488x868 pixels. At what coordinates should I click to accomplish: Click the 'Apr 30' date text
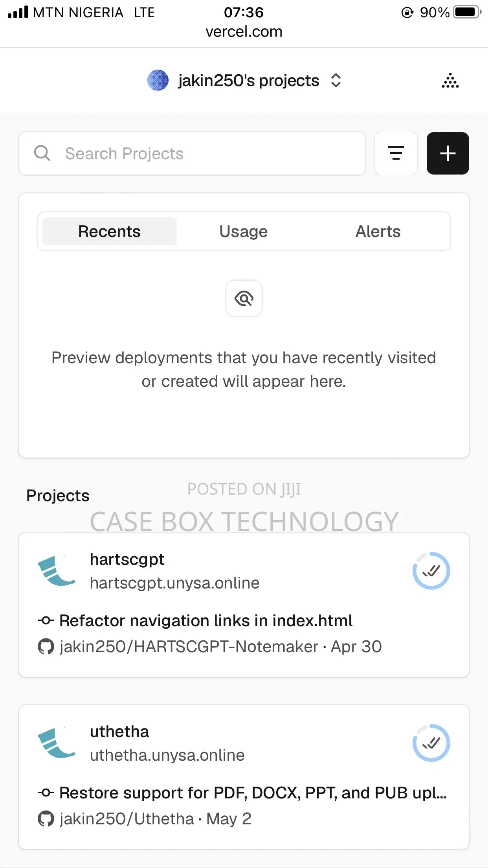coord(356,647)
